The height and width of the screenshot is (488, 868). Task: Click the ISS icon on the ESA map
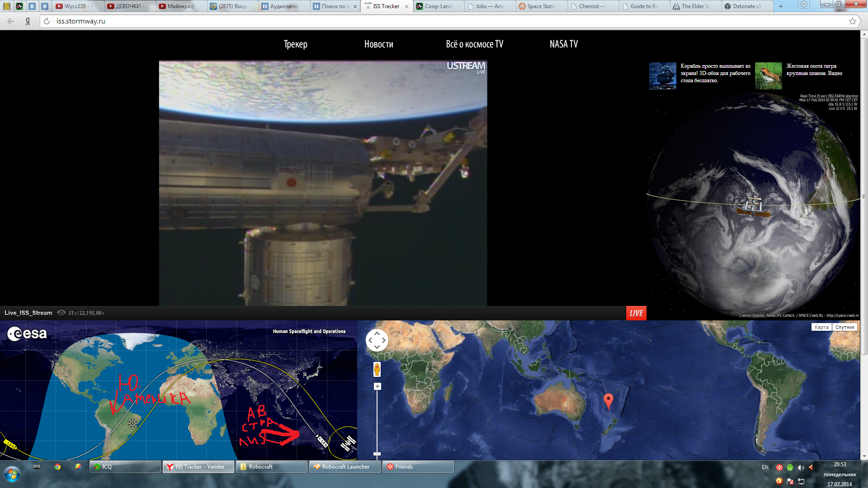pyautogui.click(x=348, y=443)
